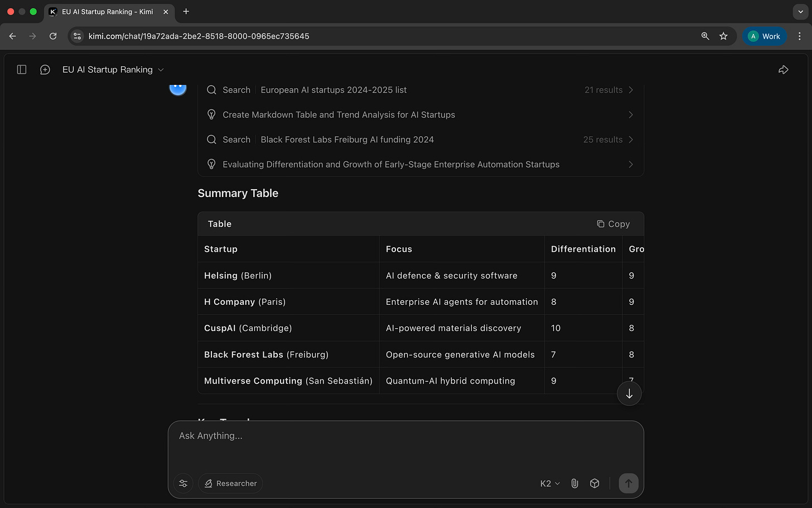This screenshot has width=812, height=508.
Task: Open a new browser tab
Action: [x=186, y=12]
